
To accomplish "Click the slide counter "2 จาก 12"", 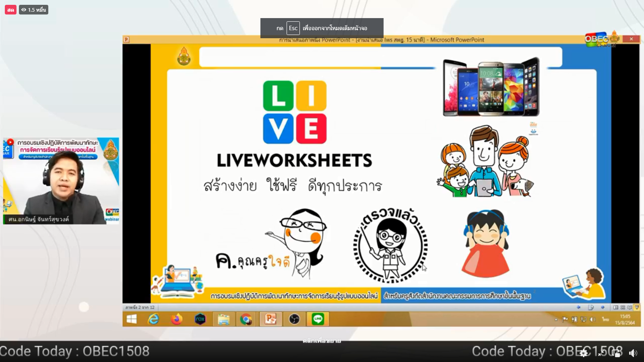I will (x=140, y=307).
